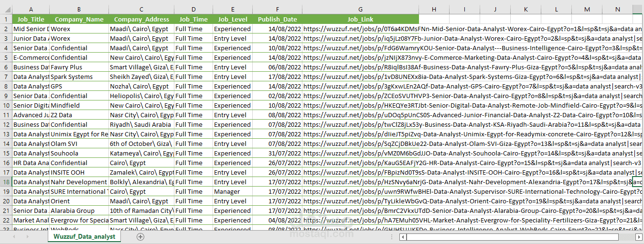Click the Company_Name header cell
644x244 pixels.
[79, 19]
